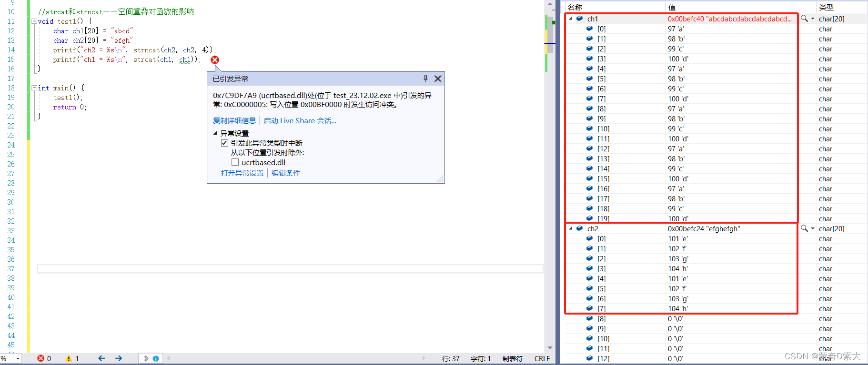Click the char[20] type of ch1
This screenshot has width=868, height=365.
click(831, 19)
